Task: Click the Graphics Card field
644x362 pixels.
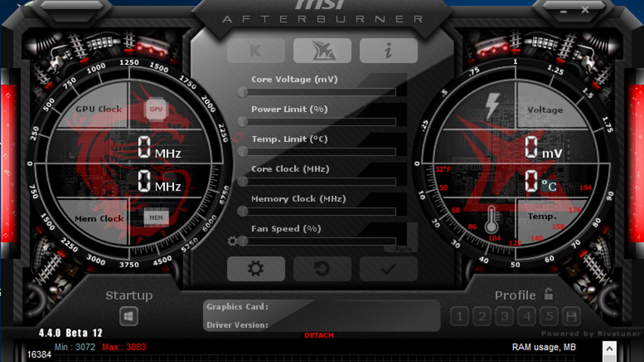Action: pyautogui.click(x=322, y=307)
